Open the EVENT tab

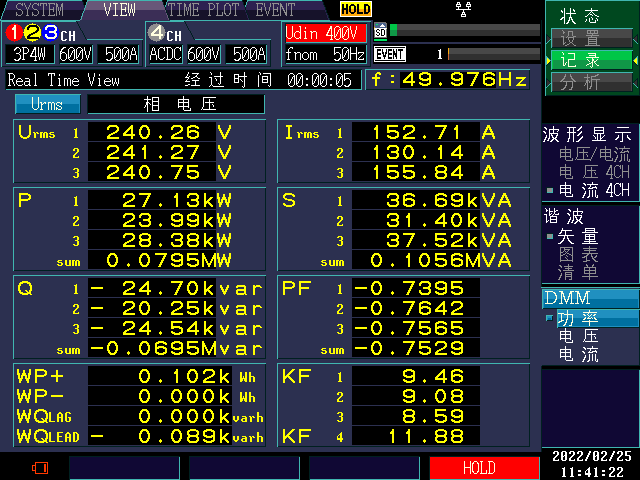tap(275, 10)
